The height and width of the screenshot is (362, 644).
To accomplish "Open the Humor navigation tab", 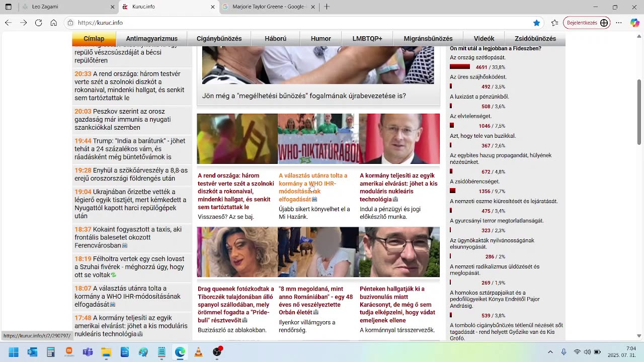I will (321, 39).
